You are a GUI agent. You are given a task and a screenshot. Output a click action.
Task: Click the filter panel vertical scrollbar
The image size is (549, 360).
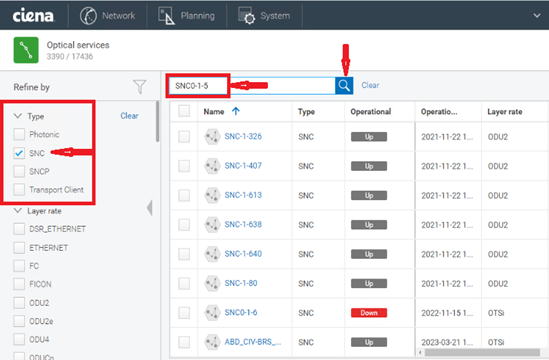coord(157,122)
